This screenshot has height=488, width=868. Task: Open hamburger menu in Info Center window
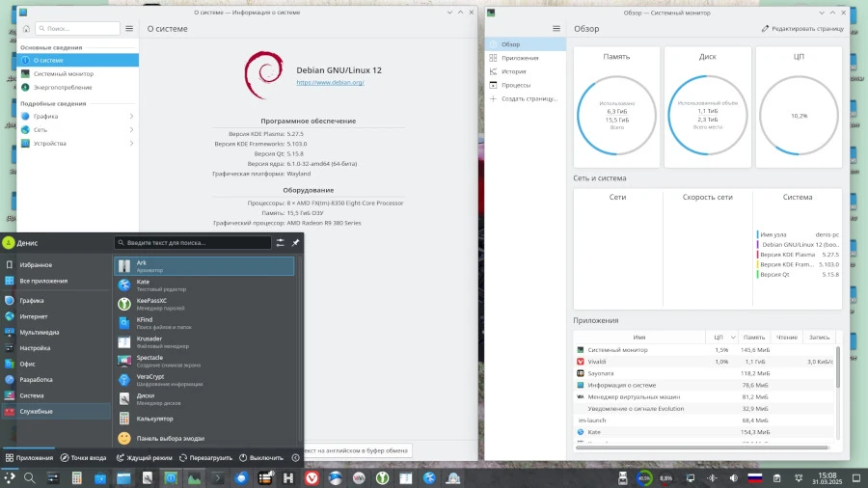(x=129, y=28)
